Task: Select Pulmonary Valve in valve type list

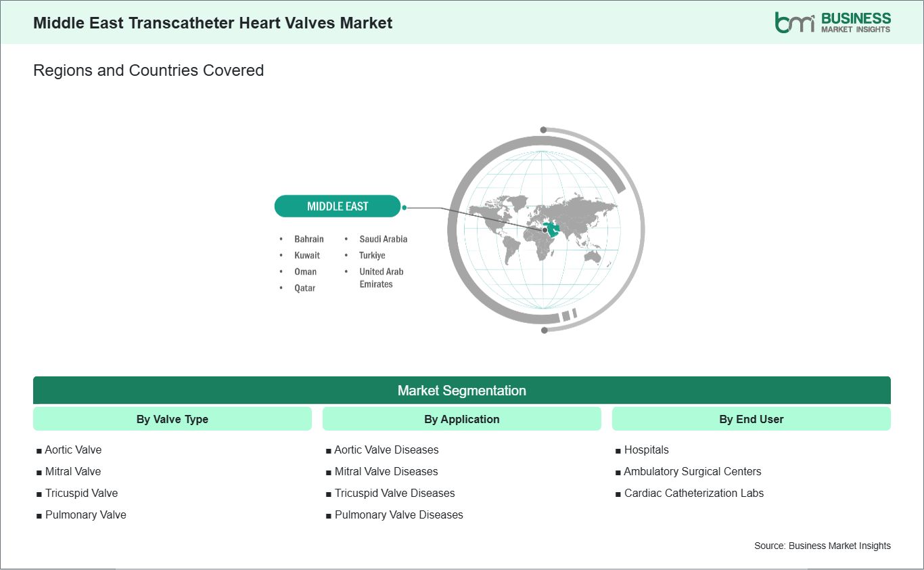Action: (x=85, y=514)
